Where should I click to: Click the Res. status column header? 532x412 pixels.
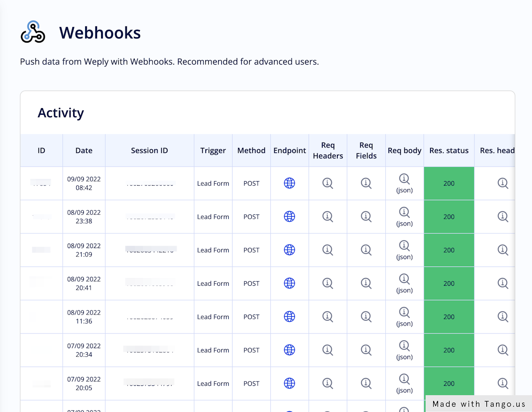[449, 151]
